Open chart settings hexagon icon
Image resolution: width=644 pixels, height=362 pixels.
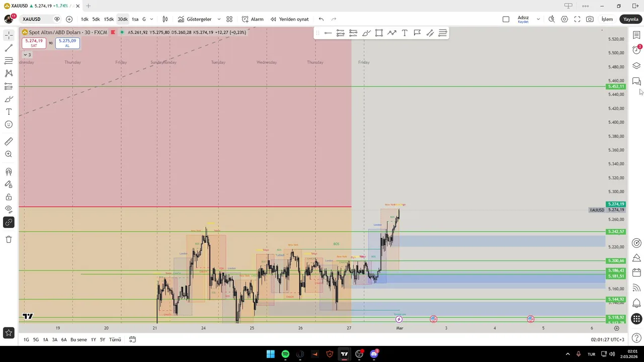565,19
